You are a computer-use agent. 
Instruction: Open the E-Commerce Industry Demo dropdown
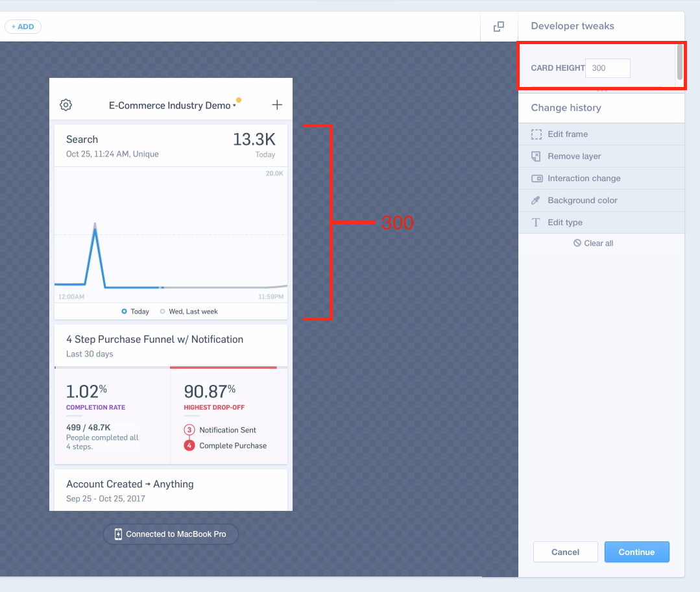pyautogui.click(x=171, y=106)
